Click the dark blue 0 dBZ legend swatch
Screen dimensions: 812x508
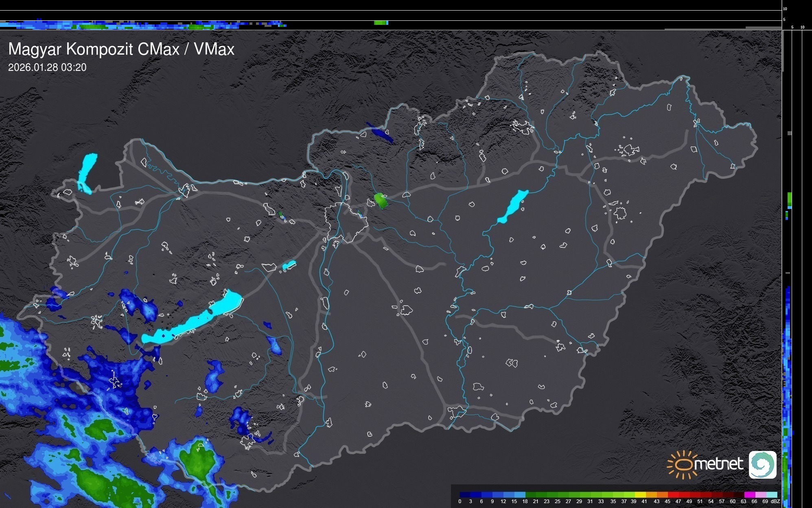pos(464,495)
